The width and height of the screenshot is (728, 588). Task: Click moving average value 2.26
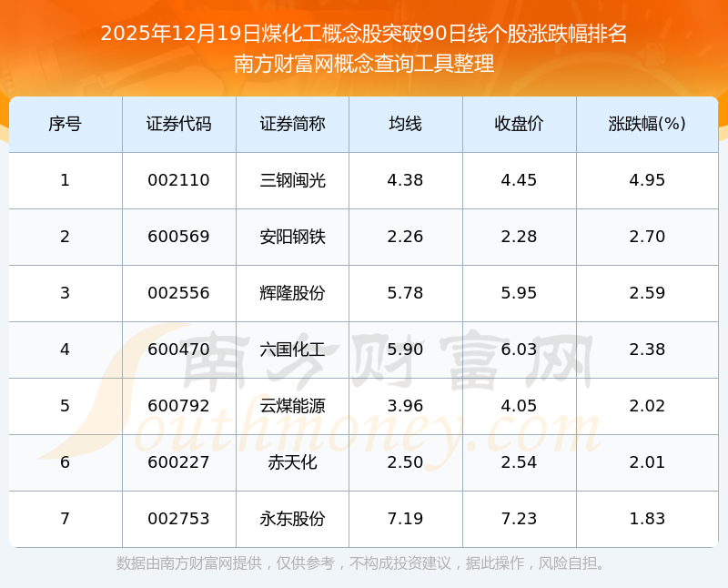click(405, 237)
